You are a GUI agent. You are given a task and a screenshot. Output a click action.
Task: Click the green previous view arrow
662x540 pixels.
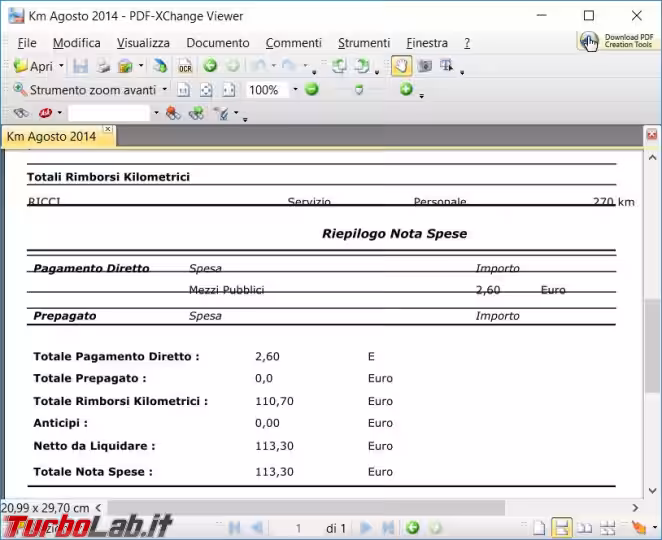coord(210,66)
